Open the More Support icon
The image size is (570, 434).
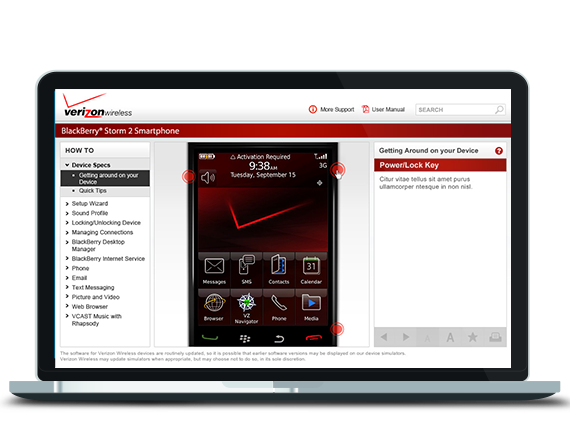[313, 109]
